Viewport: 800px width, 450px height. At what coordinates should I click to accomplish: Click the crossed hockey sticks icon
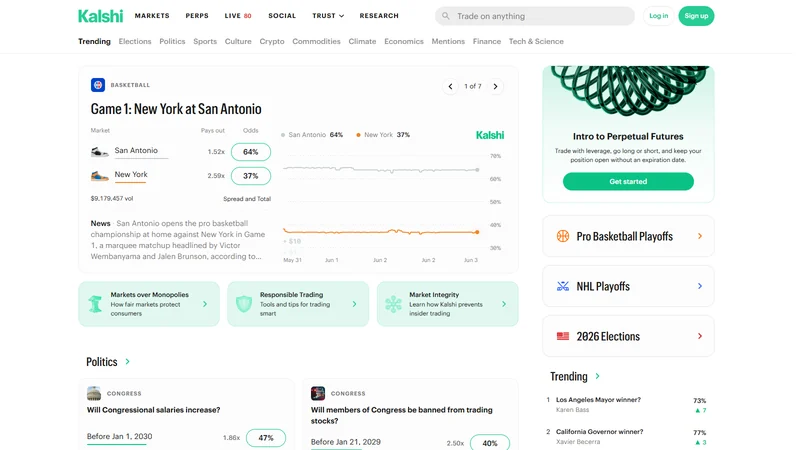pyautogui.click(x=563, y=286)
